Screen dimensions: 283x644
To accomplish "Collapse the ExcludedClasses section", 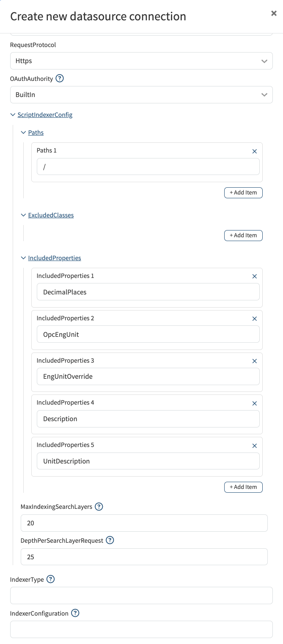I will (47, 215).
